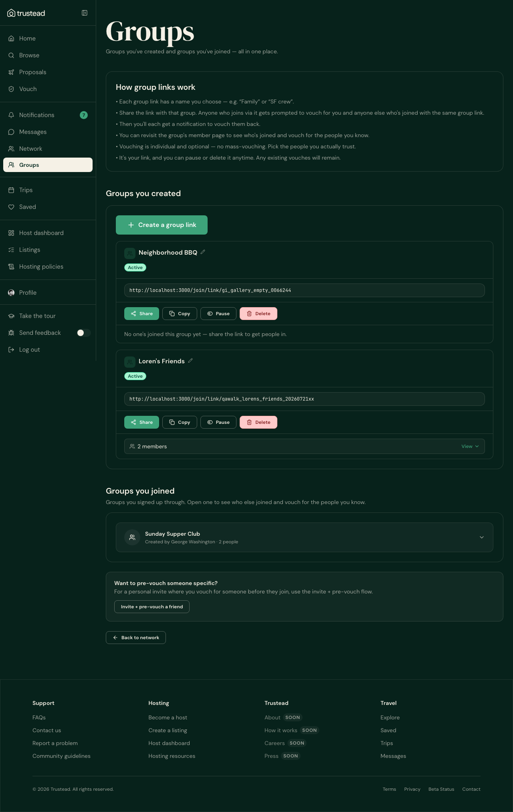Click the Neighborhood BBQ group avatar icon
Screen dimensions: 513x812
[130, 253]
